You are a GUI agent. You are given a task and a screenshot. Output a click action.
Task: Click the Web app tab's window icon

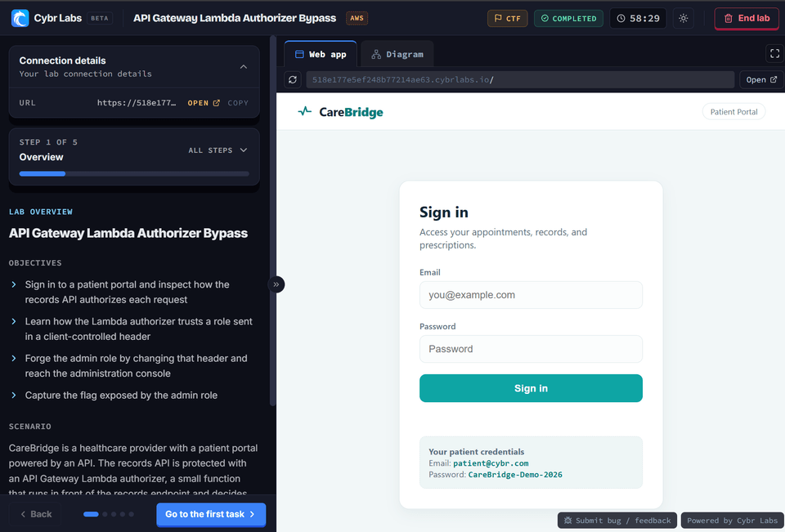pyautogui.click(x=299, y=54)
